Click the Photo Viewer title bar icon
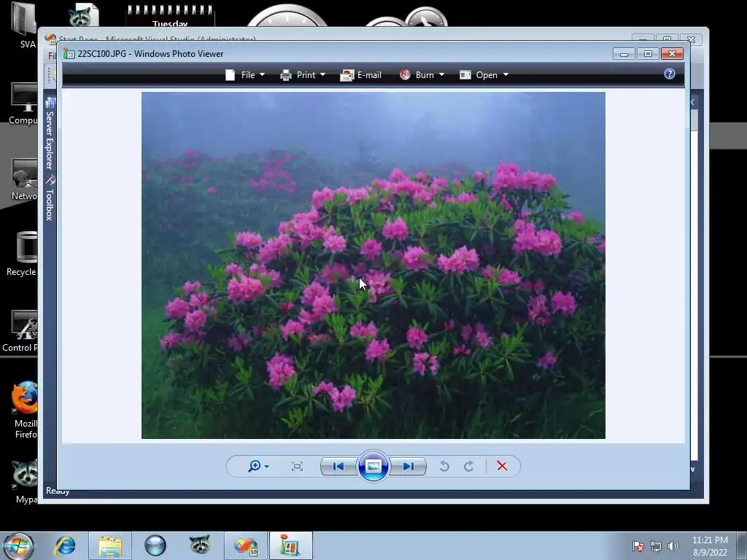Screen dimensions: 747x560 [69, 54]
